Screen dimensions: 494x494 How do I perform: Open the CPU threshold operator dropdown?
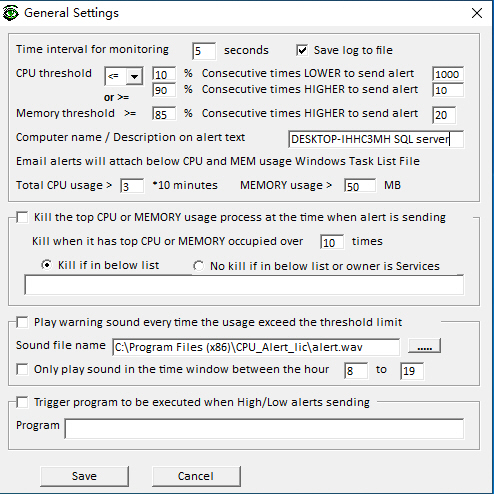(x=134, y=76)
